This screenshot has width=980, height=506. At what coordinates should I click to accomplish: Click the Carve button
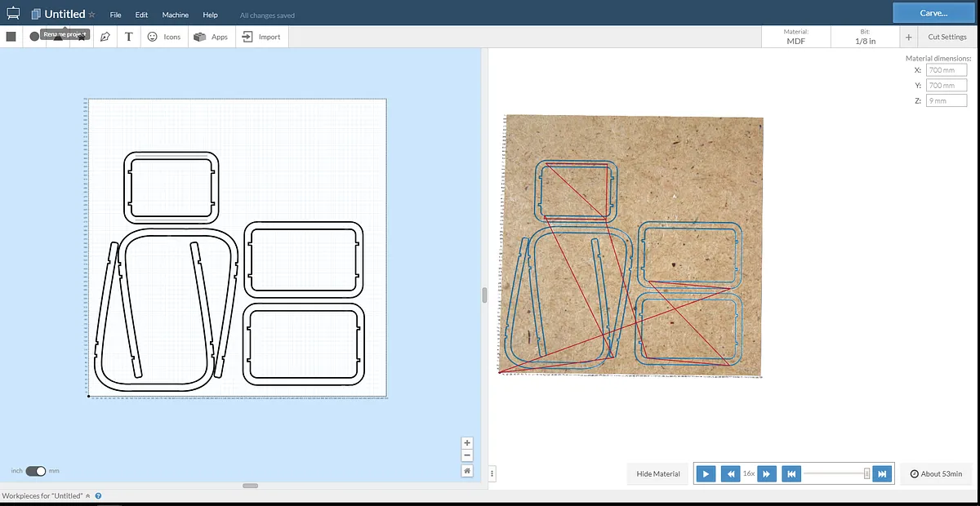click(933, 13)
